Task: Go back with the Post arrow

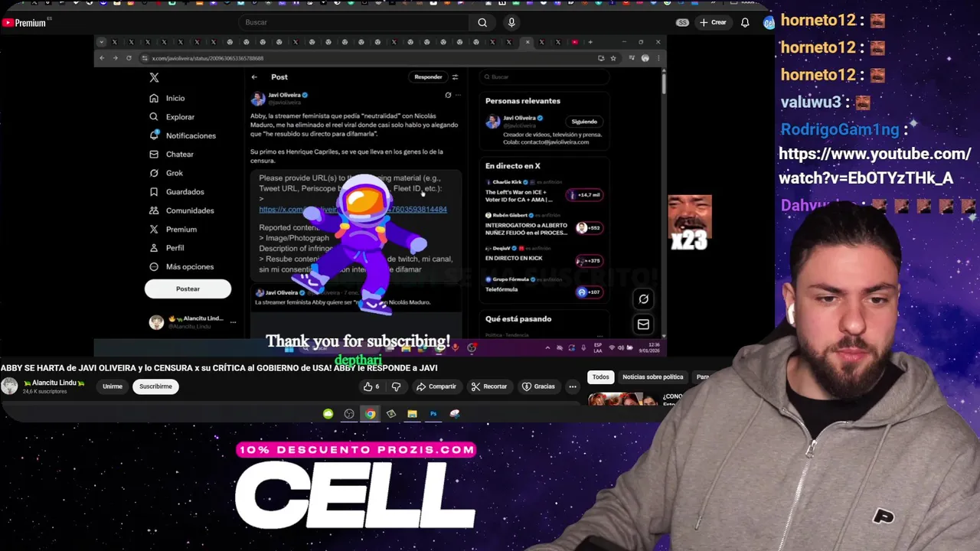Action: coord(254,77)
